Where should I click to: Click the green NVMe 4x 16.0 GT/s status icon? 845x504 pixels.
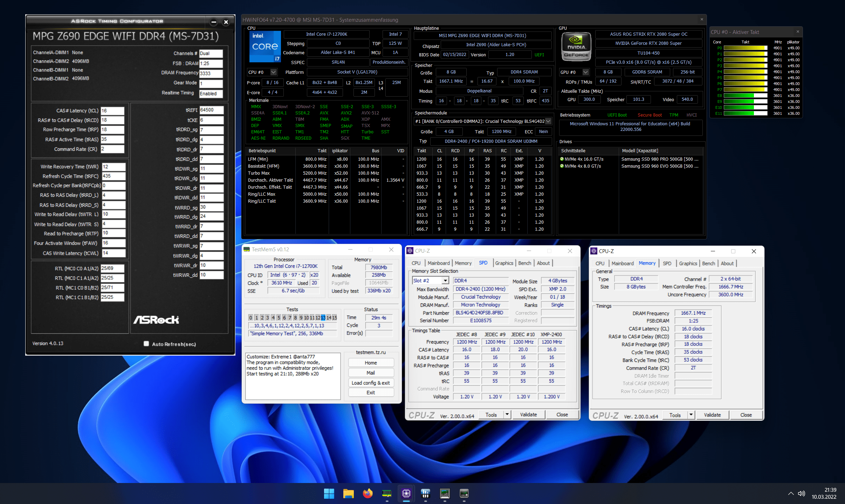coord(562,159)
